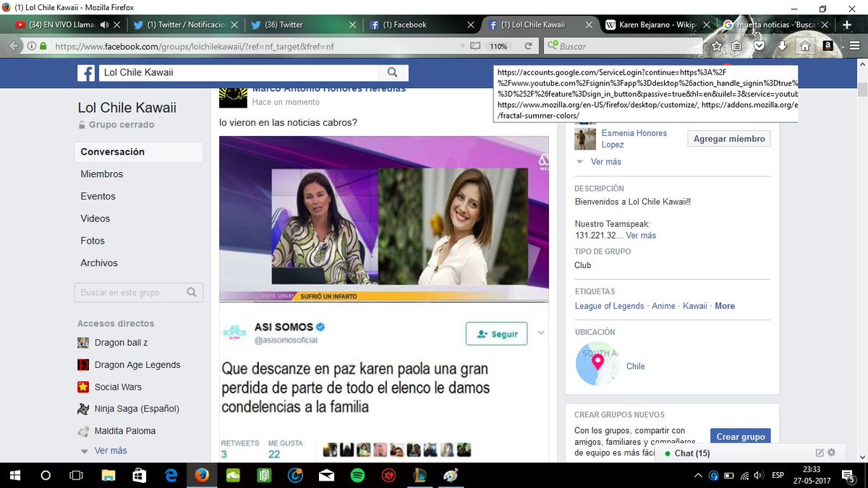Expand description 'Ver más' link
Viewport: 868px width, 488px height.
(641, 236)
